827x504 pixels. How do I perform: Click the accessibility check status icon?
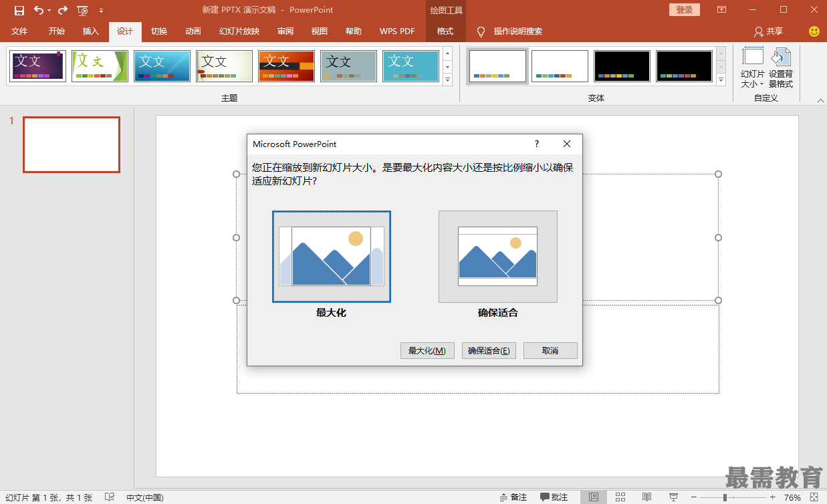pos(110,497)
